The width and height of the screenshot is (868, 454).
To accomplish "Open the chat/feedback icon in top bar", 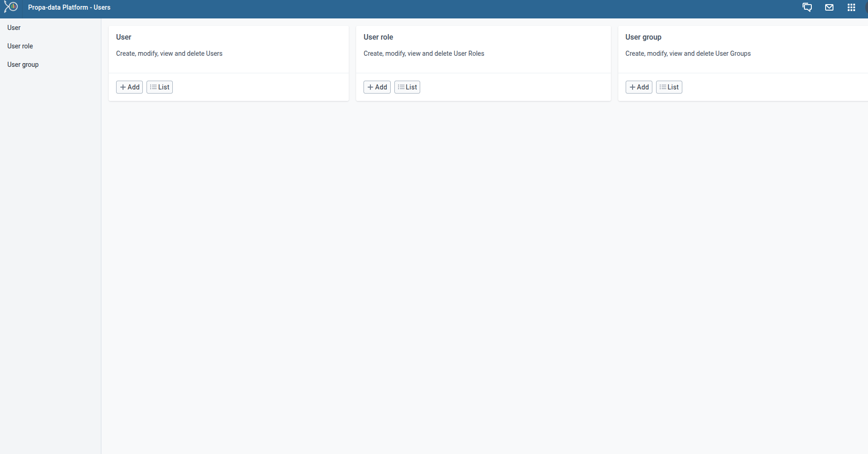I will tap(808, 7).
